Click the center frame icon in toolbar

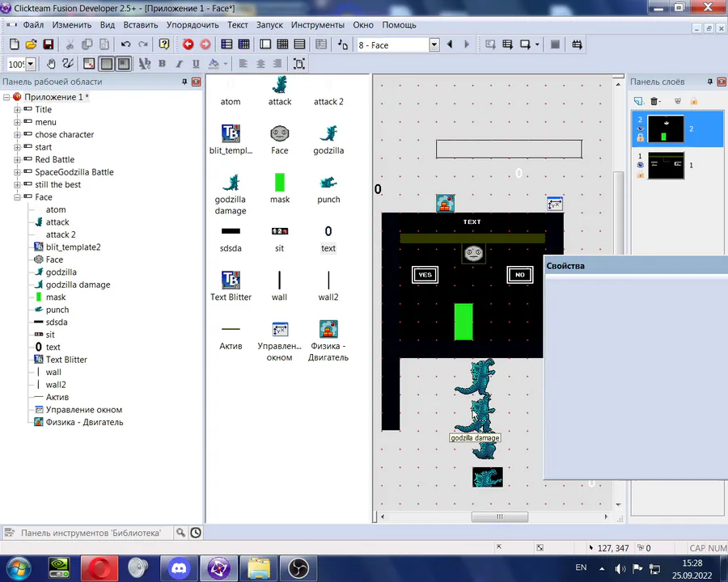tap(299, 64)
